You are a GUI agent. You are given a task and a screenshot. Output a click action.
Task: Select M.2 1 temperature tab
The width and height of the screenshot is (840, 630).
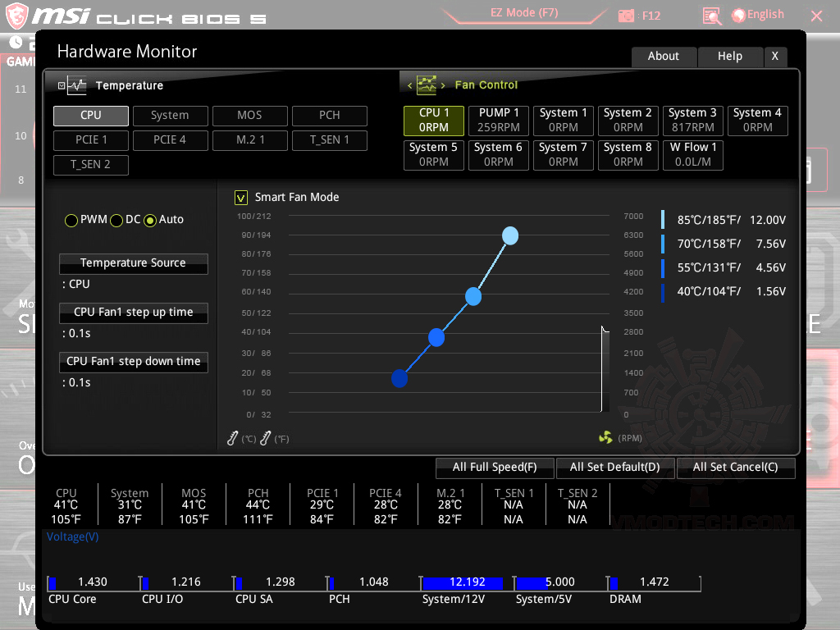(249, 140)
